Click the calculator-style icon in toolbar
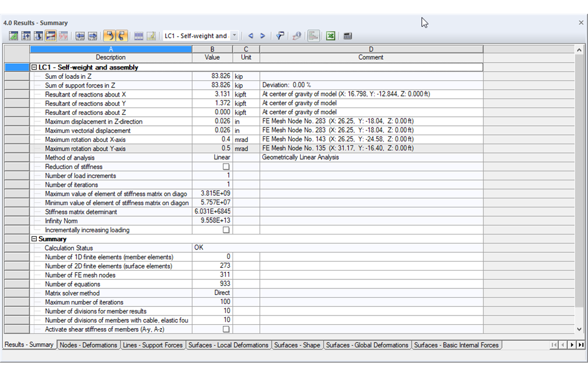588x377 pixels. [x=347, y=36]
